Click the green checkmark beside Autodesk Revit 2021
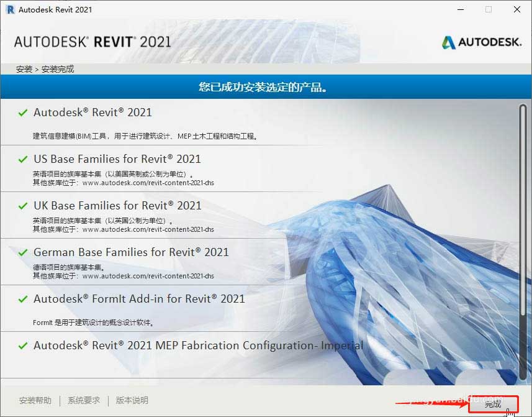The image size is (532, 417). pos(23,112)
